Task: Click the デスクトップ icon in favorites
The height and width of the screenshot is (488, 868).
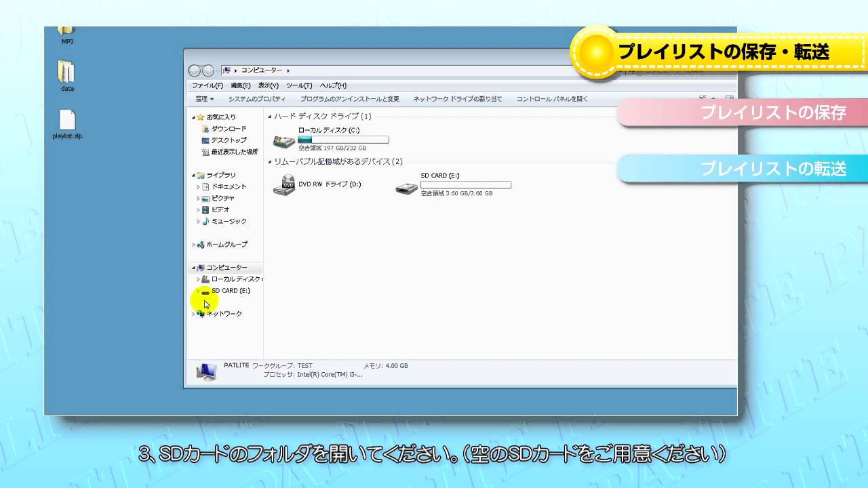Action: click(x=205, y=140)
